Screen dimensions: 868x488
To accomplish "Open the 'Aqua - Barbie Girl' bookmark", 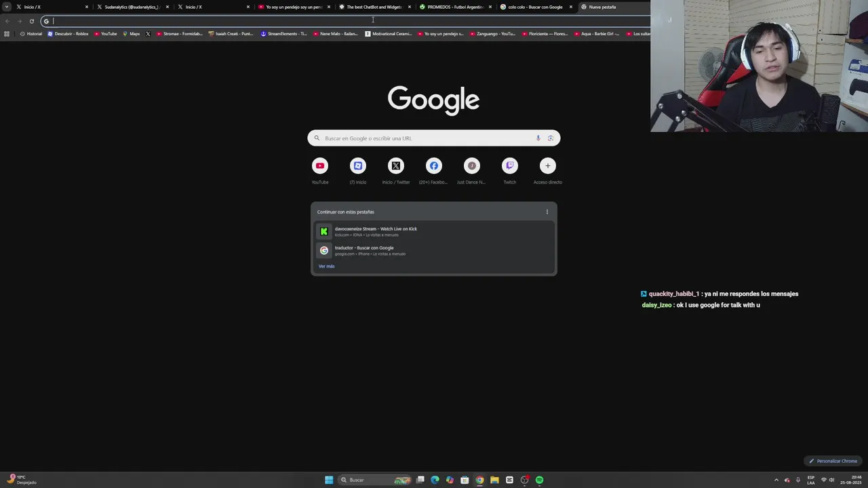I will pyautogui.click(x=597, y=33).
